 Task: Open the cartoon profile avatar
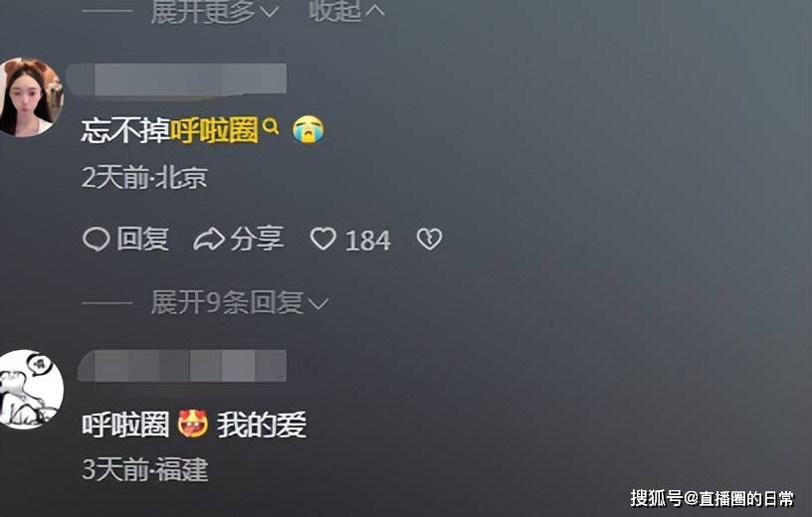30,389
